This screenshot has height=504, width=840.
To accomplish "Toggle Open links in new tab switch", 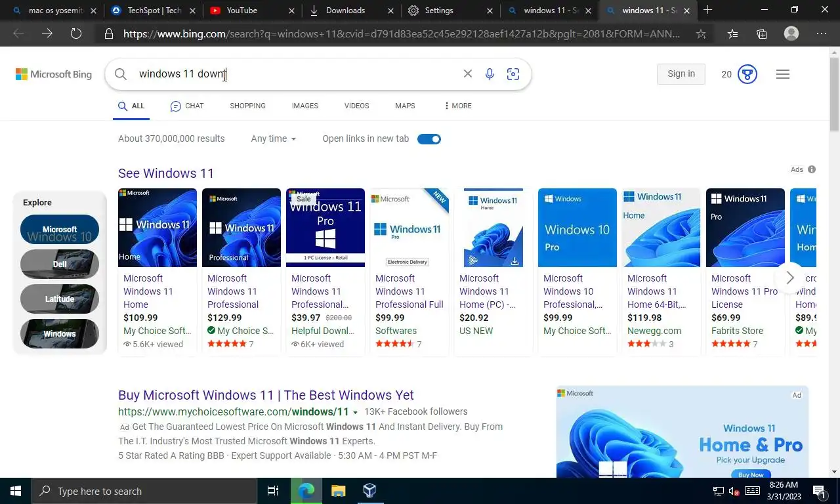I will (429, 139).
